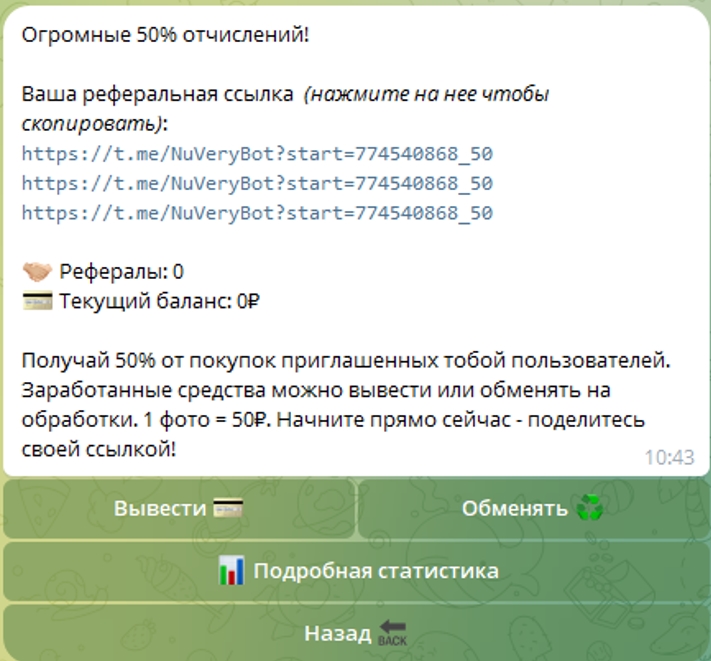
Task: Click the italic hint нажмите на нее чтобы
Action: coord(426,94)
